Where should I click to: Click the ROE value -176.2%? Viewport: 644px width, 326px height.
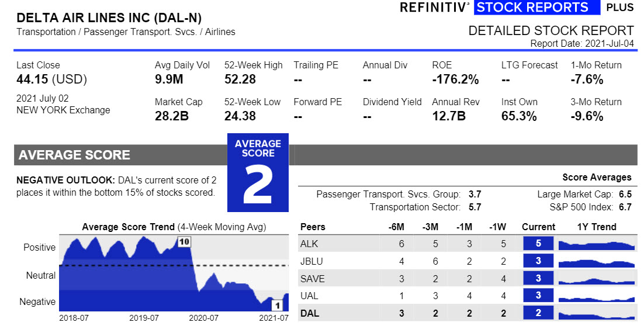(x=455, y=79)
